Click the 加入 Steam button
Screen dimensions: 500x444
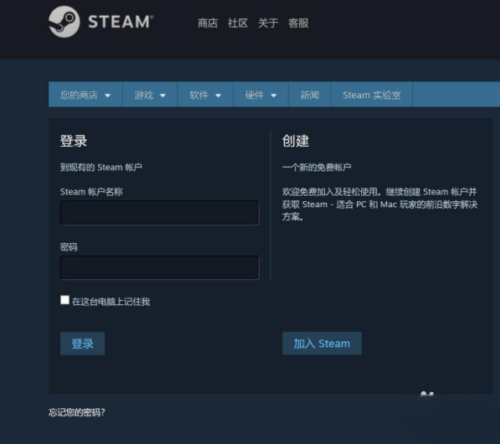pos(322,343)
